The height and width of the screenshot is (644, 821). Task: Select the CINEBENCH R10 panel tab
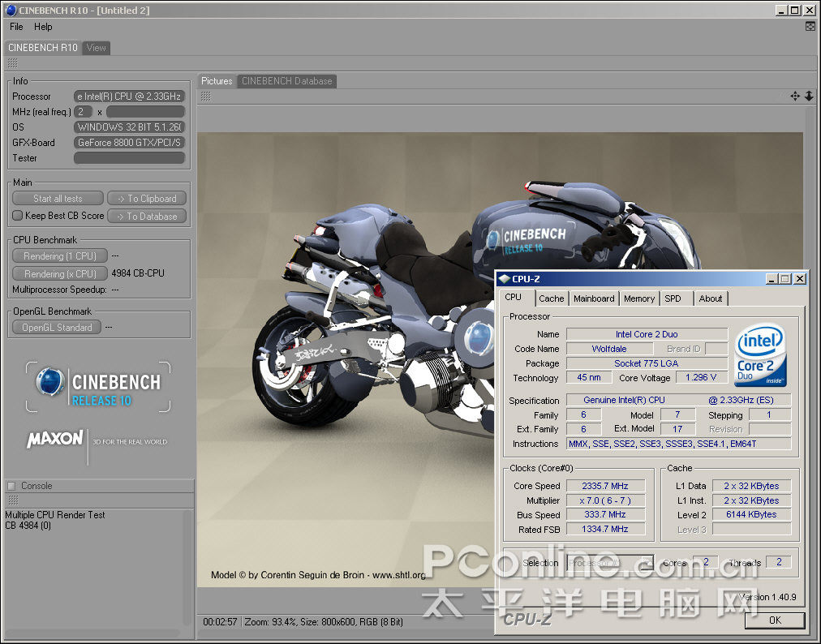click(x=43, y=48)
